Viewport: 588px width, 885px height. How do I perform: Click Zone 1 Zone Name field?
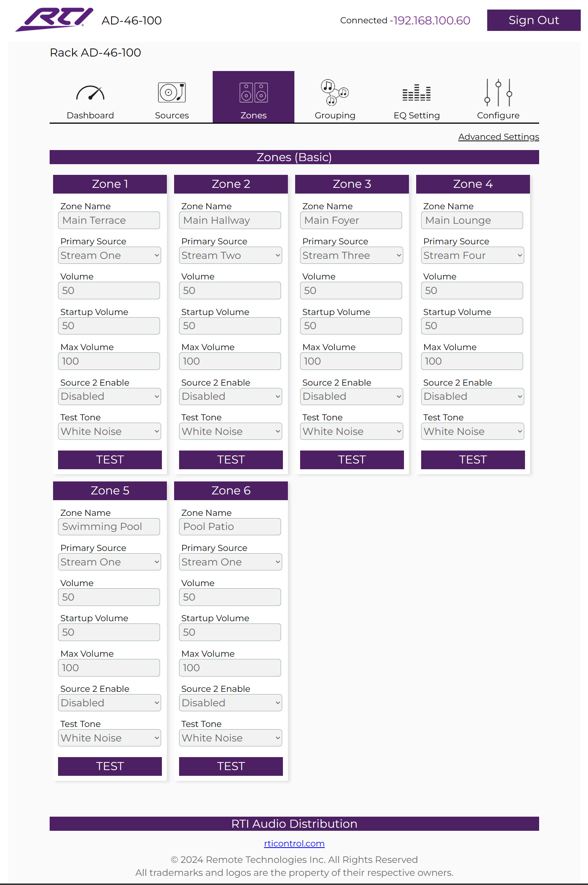click(109, 220)
